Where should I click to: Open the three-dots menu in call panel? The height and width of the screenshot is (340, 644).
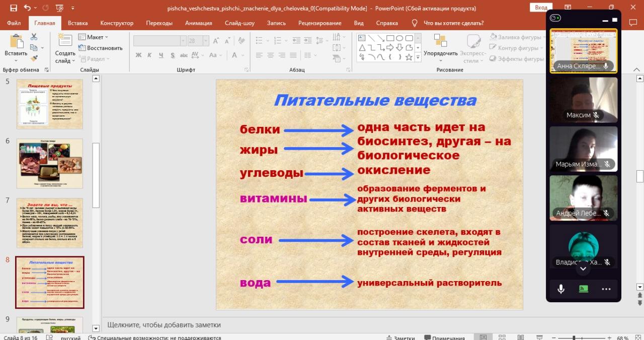(x=606, y=289)
